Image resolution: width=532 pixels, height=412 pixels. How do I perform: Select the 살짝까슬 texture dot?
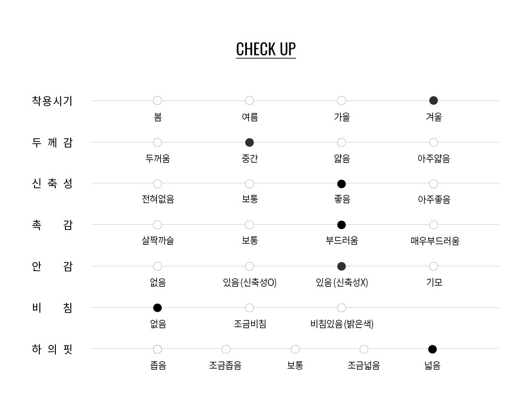tap(157, 225)
